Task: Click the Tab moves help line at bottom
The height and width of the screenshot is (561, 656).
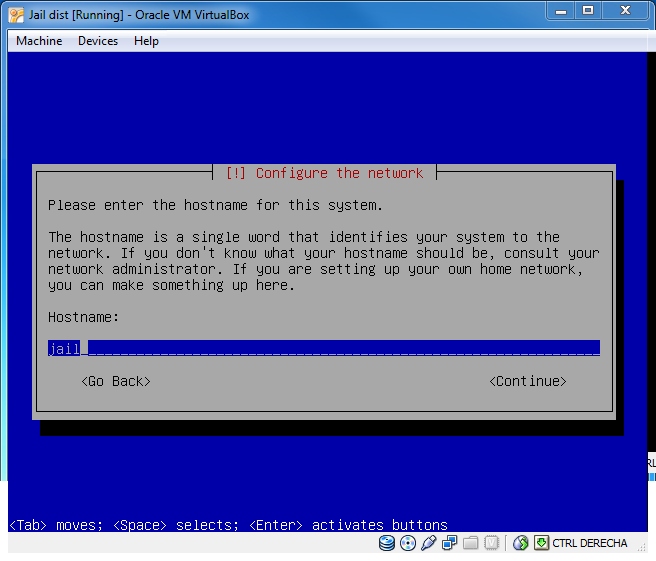Action: (x=228, y=525)
